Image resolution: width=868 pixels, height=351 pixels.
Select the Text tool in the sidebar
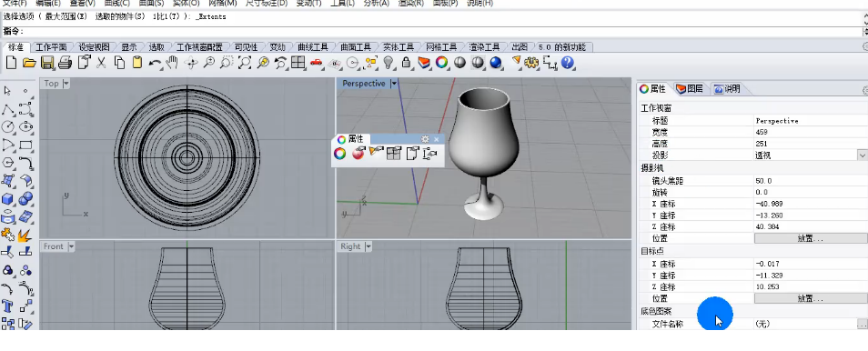click(8, 306)
